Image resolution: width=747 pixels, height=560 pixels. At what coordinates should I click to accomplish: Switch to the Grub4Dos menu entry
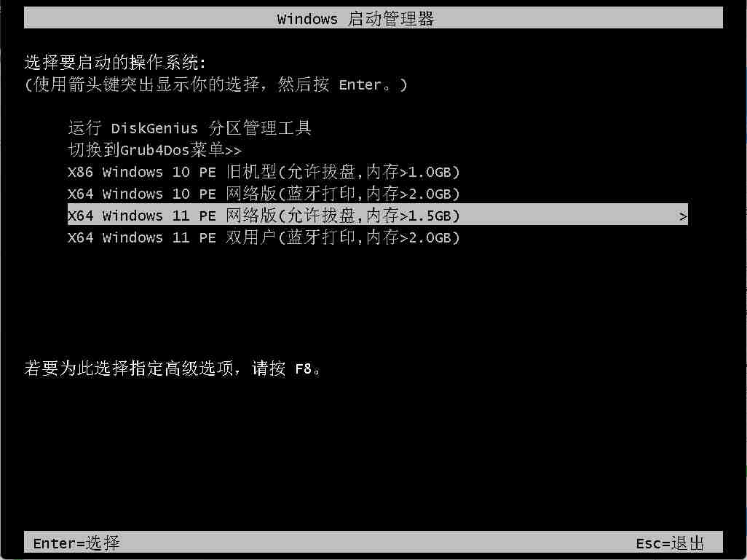point(155,150)
